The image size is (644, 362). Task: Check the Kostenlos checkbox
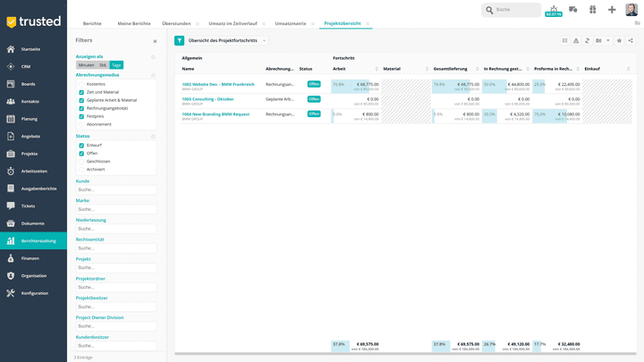81,83
